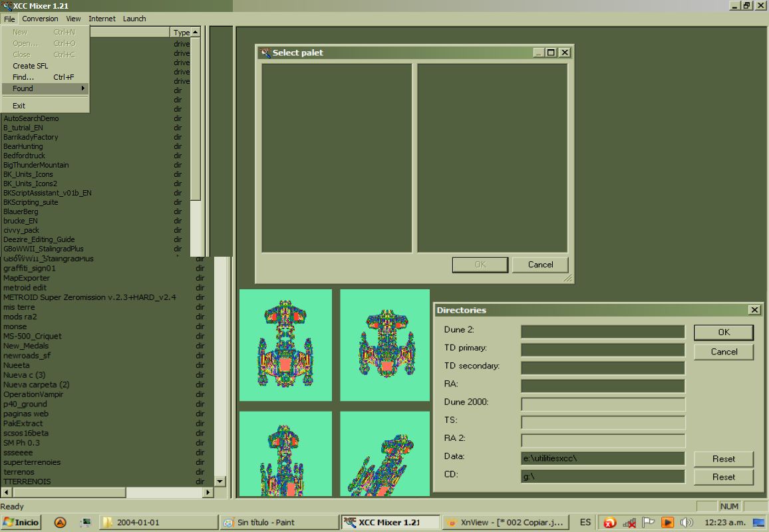
Task: Choose Create SFL from File menu
Action: pyautogui.click(x=45, y=66)
